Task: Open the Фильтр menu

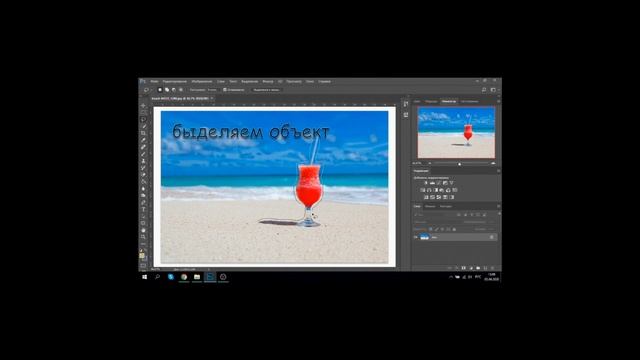Action: (x=268, y=81)
